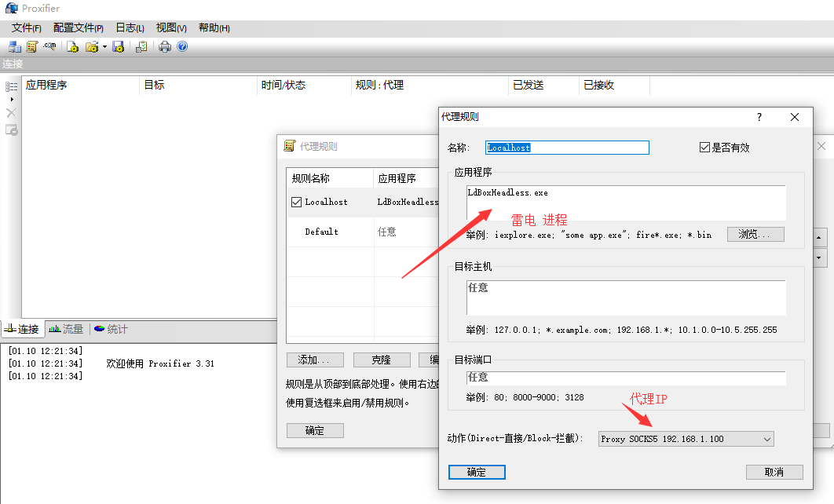
Task: Switch to the 连接 tab
Action: pos(22,329)
